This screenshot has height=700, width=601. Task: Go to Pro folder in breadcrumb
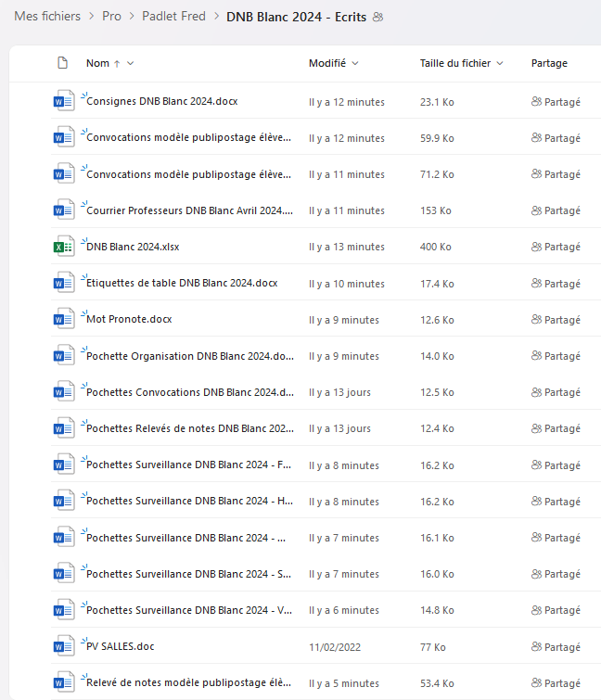[x=111, y=17]
